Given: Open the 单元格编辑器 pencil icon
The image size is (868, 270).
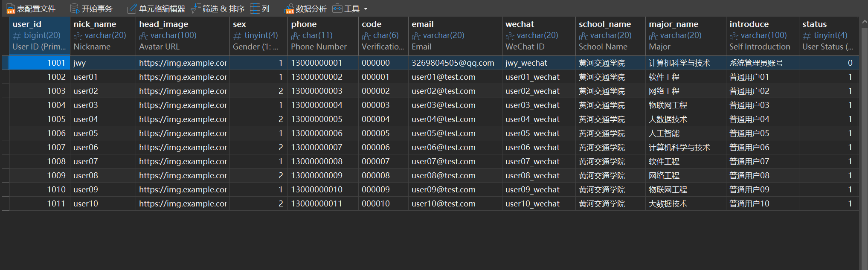Looking at the screenshot, I should tap(132, 9).
